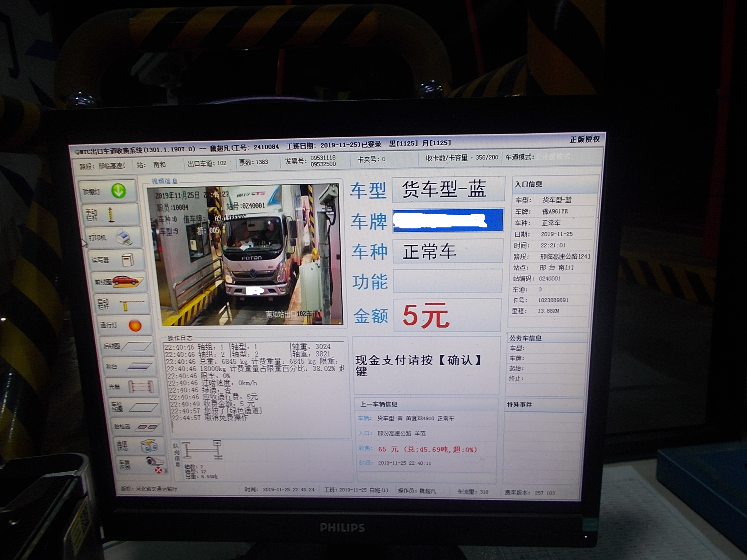This screenshot has height=560, width=747.
Task: Click the 光栅 light curtain icon
Action: click(141, 387)
